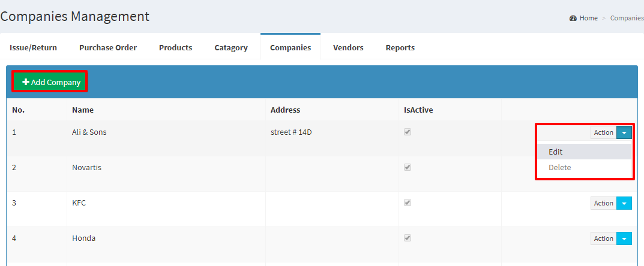Expand Action dropdown arrow for Honda

[624, 238]
